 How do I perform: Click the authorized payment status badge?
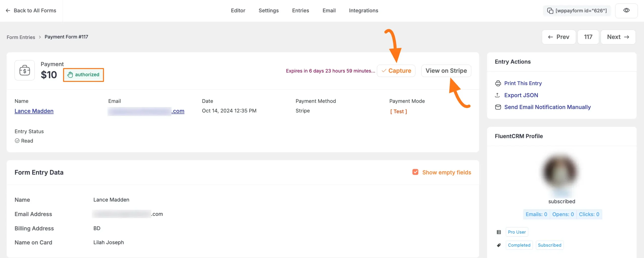[84, 75]
